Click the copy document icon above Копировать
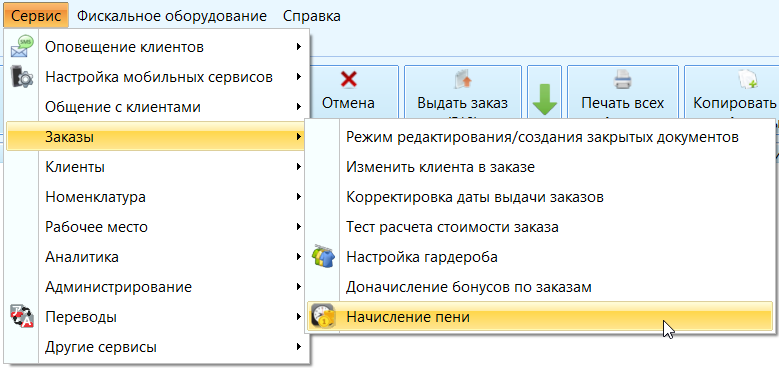The height and width of the screenshot is (368, 779). pos(748,79)
